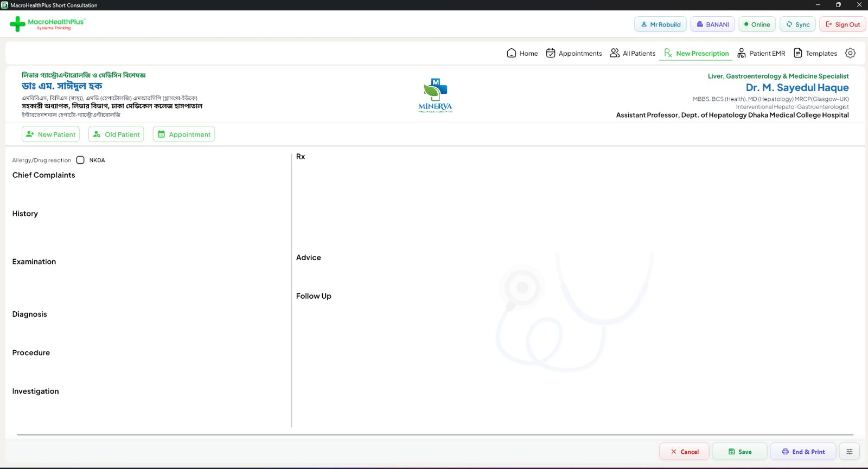Open the settings gear icon in navigation

(x=850, y=53)
